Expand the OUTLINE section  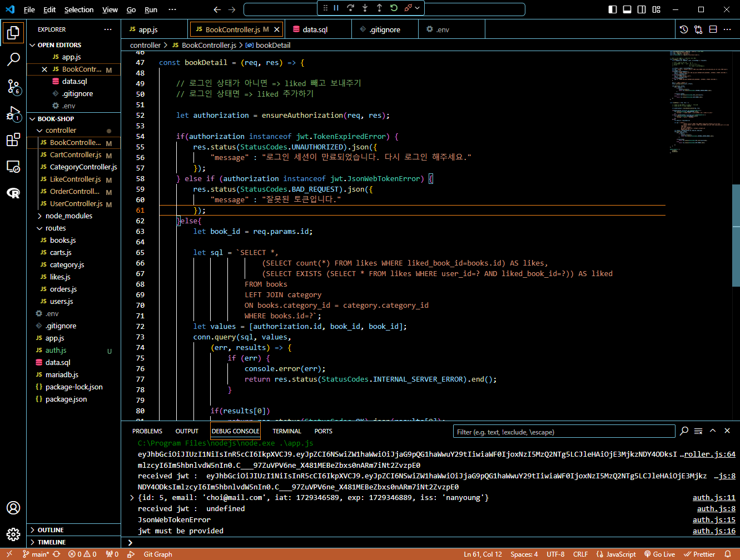click(74, 530)
